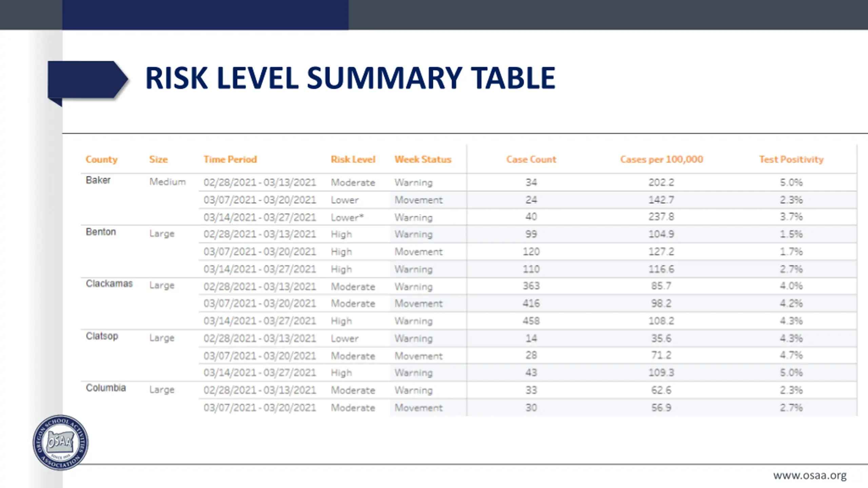Click case count 33 for Columbia
Screen dimensions: 868x488
(531, 390)
